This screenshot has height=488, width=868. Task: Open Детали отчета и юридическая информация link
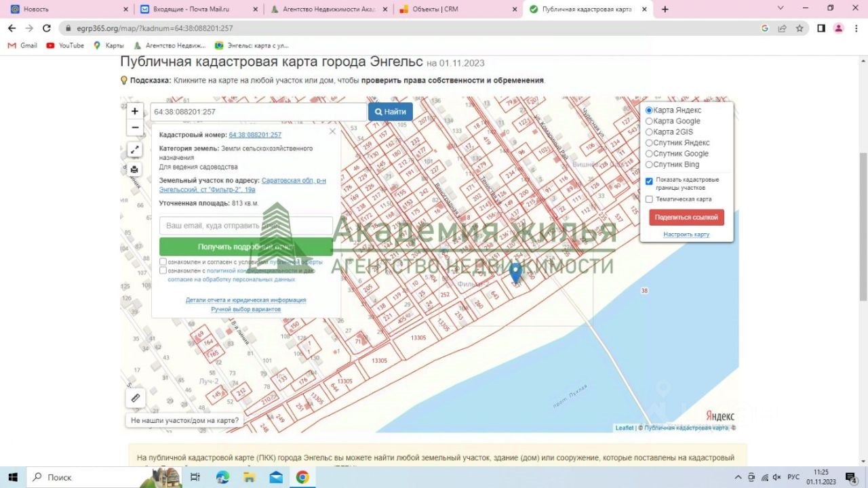[246, 300]
